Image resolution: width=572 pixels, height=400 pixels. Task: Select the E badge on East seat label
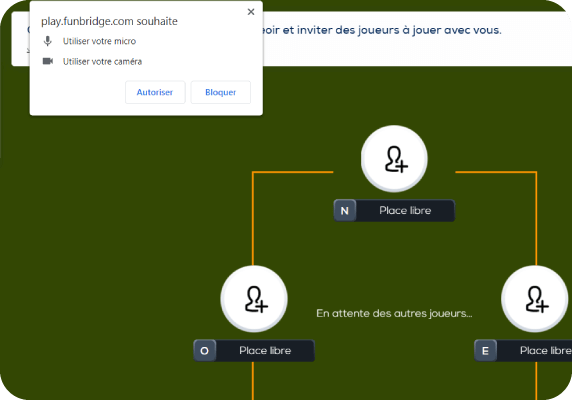coord(485,351)
